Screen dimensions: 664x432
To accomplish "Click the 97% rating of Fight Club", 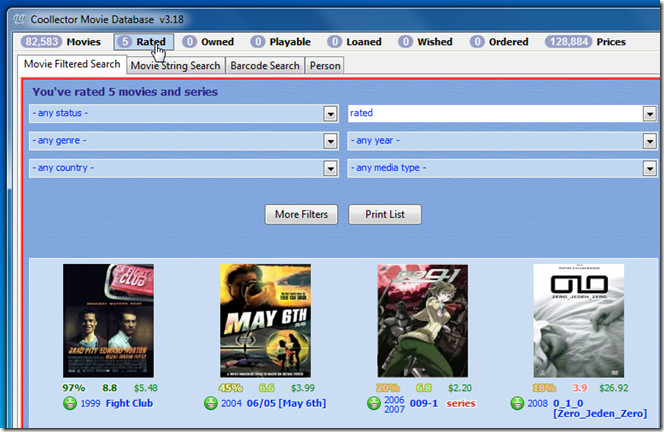I will tap(73, 388).
